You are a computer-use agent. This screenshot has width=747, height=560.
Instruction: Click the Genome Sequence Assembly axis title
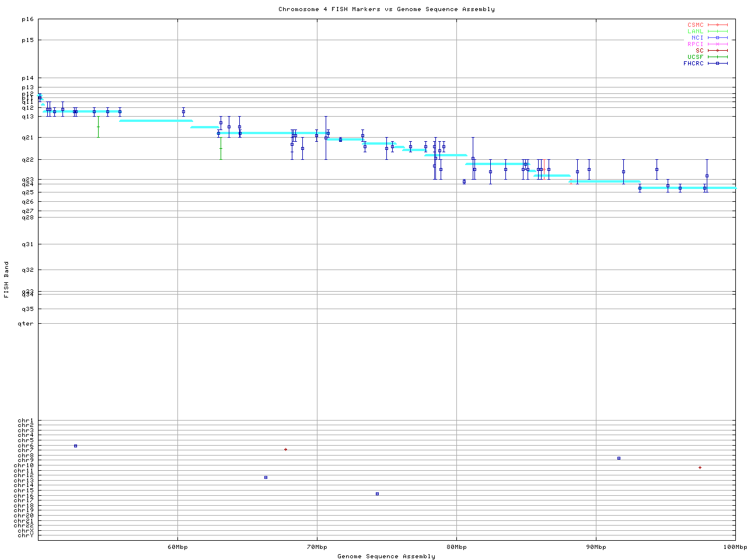[x=386, y=556]
